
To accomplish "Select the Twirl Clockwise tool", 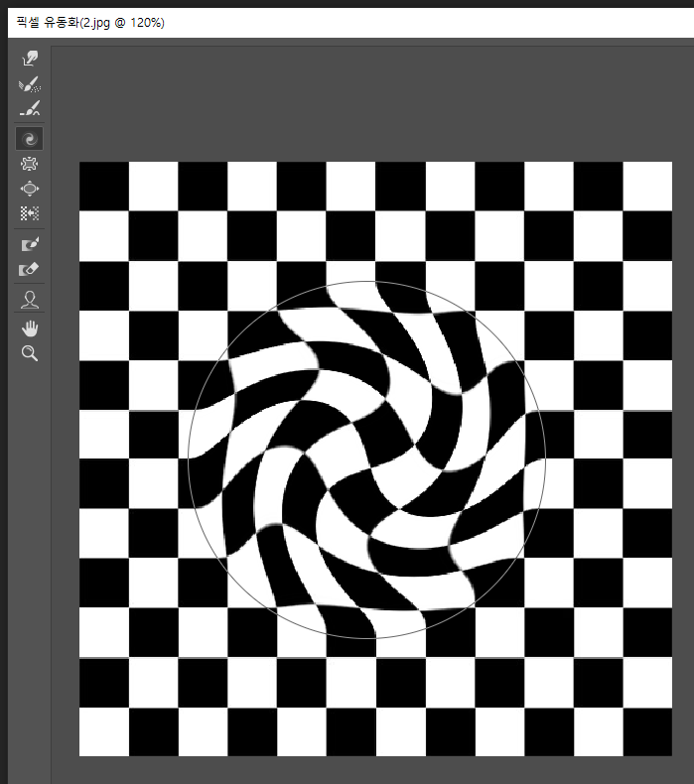I will pos(30,139).
